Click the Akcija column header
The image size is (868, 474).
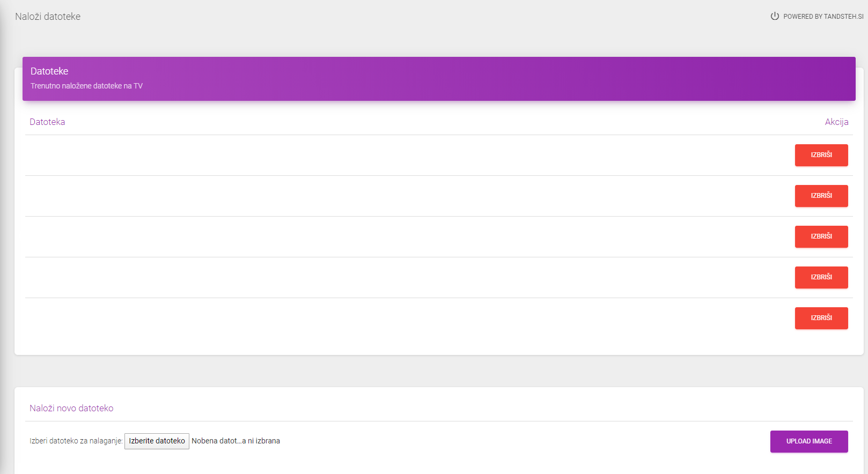click(836, 122)
